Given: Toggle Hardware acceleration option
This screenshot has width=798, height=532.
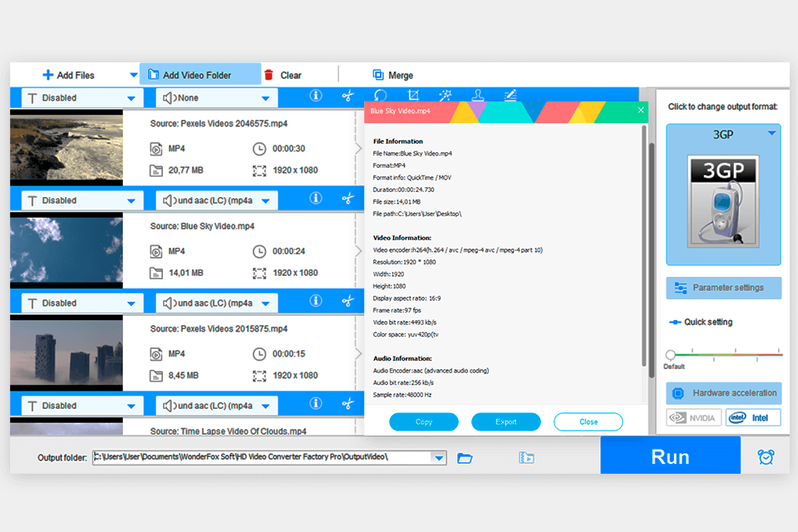Looking at the screenshot, I should click(723, 392).
